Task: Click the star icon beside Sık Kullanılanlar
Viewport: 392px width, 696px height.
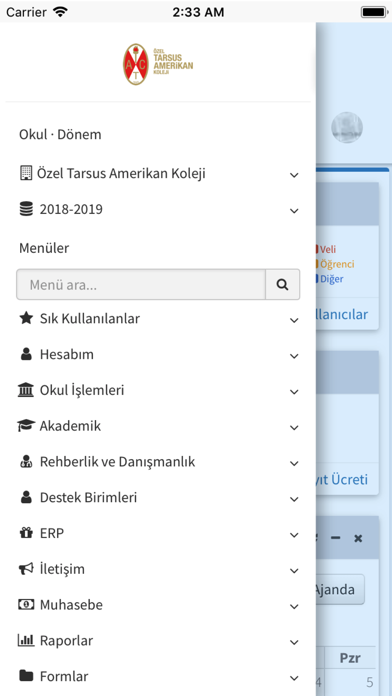Action: pos(26,318)
